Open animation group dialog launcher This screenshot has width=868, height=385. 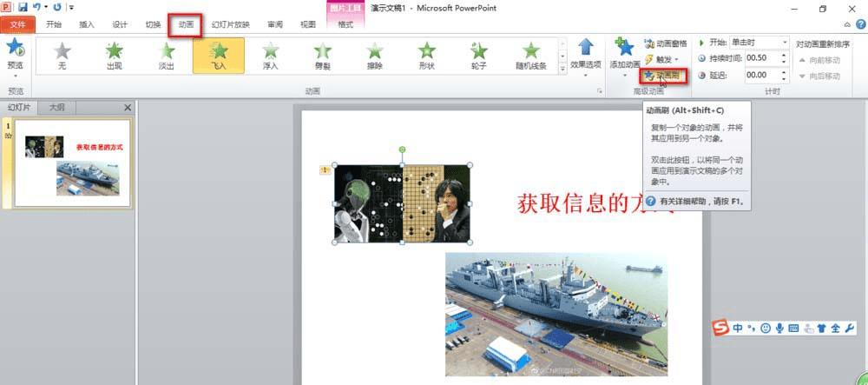(x=600, y=91)
